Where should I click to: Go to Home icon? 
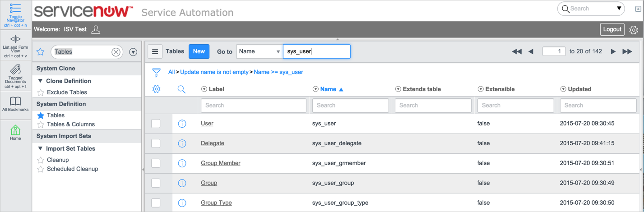[x=15, y=130]
